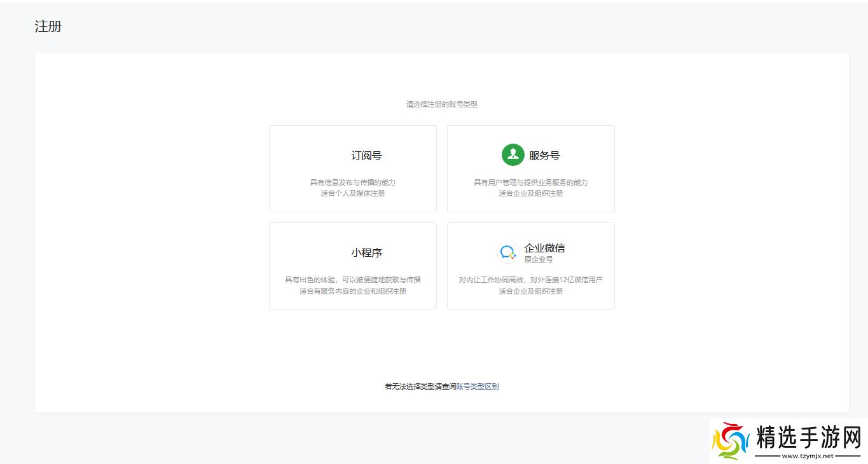868x464 pixels.
Task: Click the colorful 精选手游网 watermark logo
Action: point(730,440)
